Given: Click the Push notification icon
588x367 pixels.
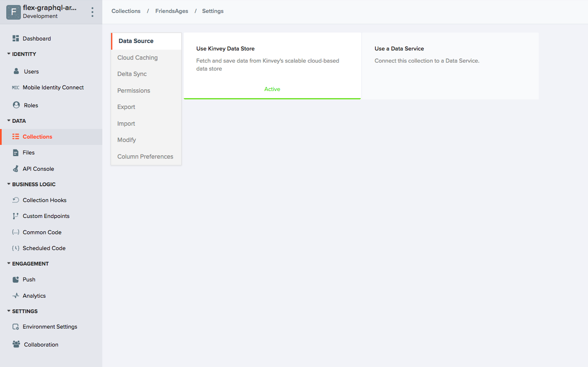Looking at the screenshot, I should coord(16,280).
